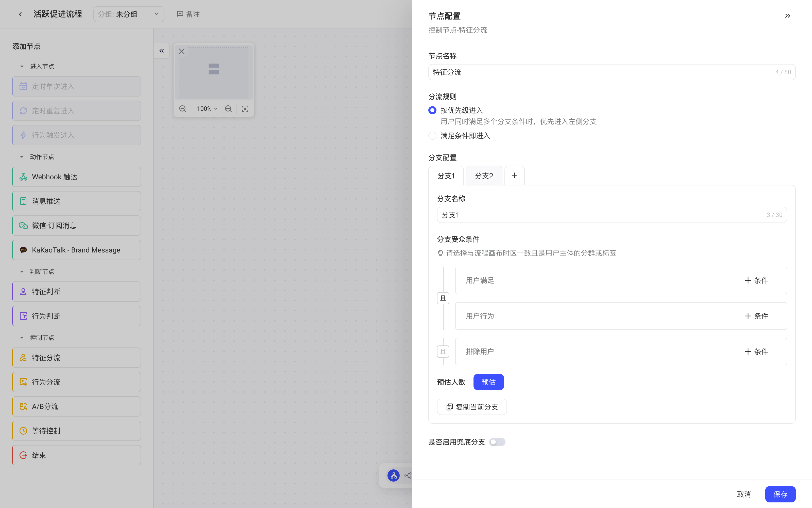Select the 微信-订阅消息 node
This screenshot has width=812, height=508.
coord(76,226)
